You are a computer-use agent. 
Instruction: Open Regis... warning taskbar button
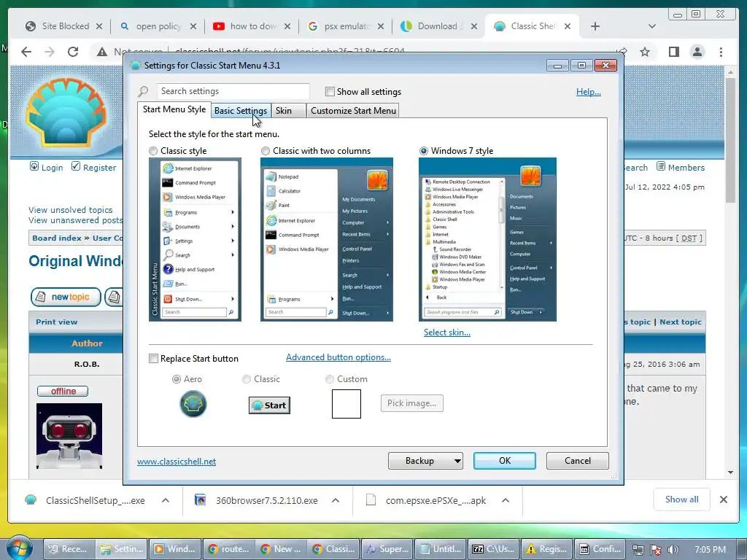[547, 548]
